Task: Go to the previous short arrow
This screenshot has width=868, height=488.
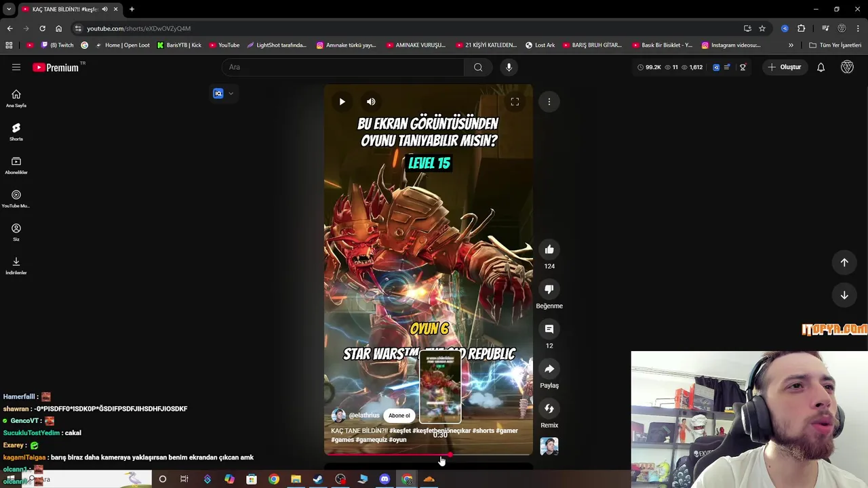Action: pos(844,262)
